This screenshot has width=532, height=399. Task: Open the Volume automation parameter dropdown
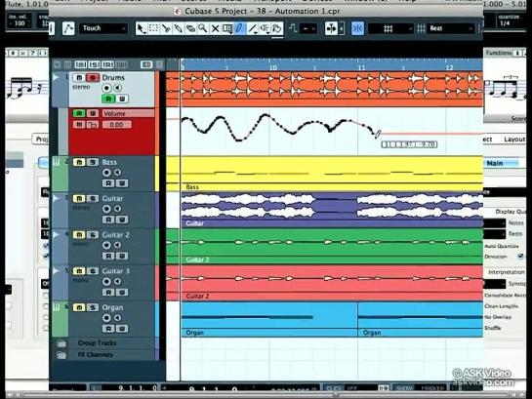[128, 113]
